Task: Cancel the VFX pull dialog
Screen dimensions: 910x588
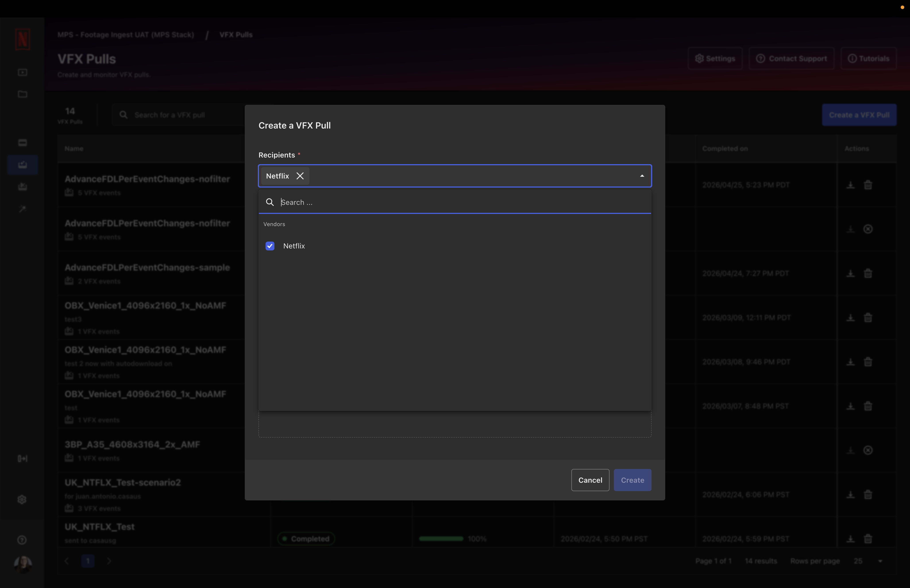Action: point(590,480)
